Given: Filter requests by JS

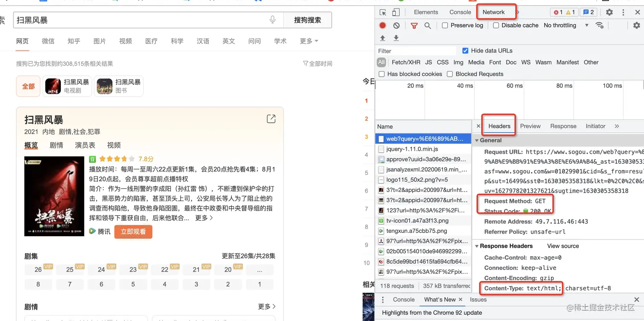Looking at the screenshot, I should pyautogui.click(x=428, y=62).
